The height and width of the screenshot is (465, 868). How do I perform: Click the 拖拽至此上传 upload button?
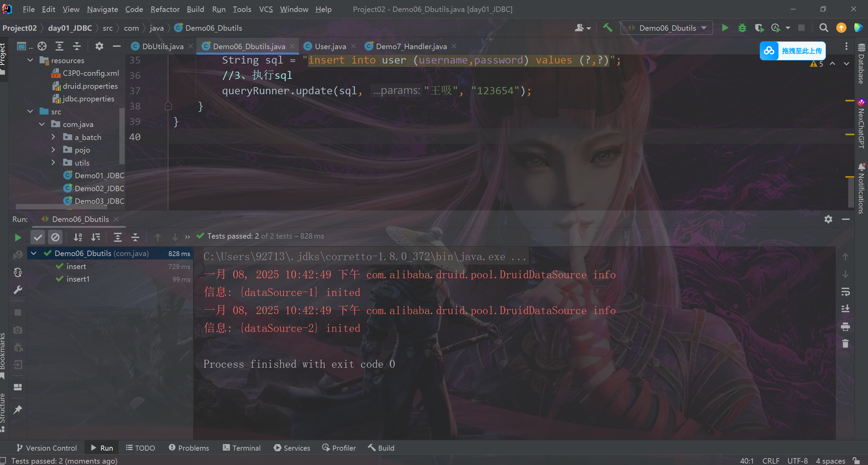(x=793, y=51)
